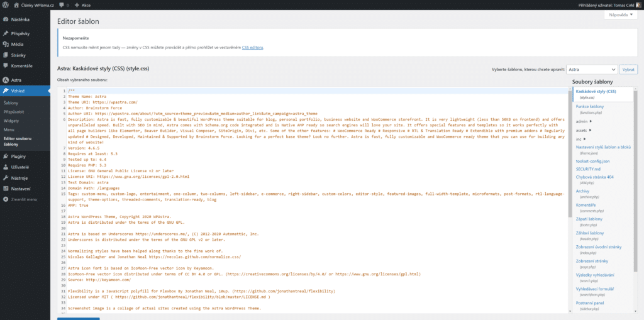Click the file list vertical scrollbar

[x=636, y=180]
